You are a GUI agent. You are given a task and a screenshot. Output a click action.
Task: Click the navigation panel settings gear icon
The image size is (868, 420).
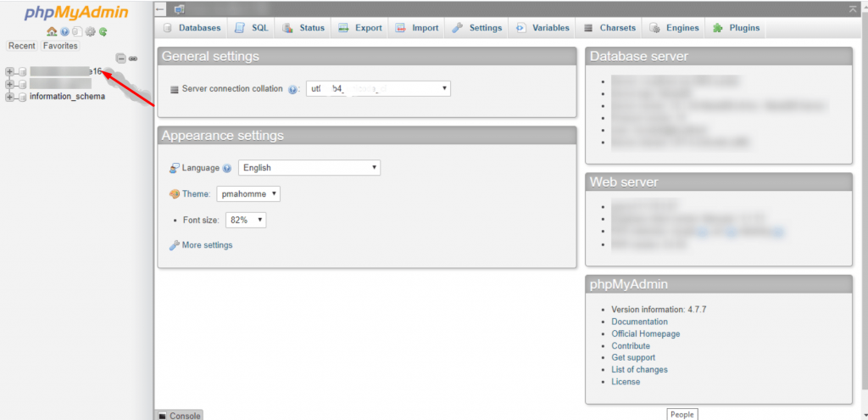(x=90, y=31)
